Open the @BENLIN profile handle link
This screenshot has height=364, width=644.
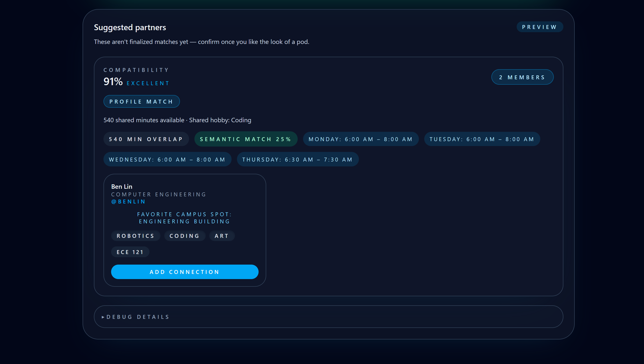point(128,202)
